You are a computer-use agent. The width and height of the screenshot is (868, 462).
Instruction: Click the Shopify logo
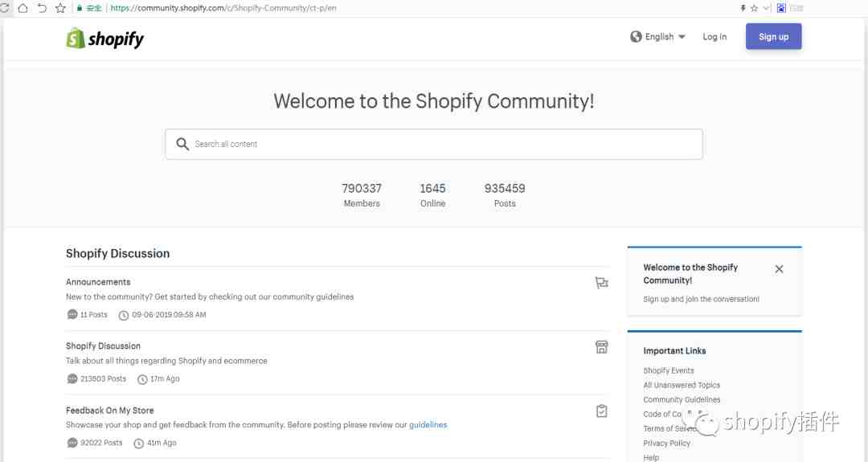pos(104,39)
